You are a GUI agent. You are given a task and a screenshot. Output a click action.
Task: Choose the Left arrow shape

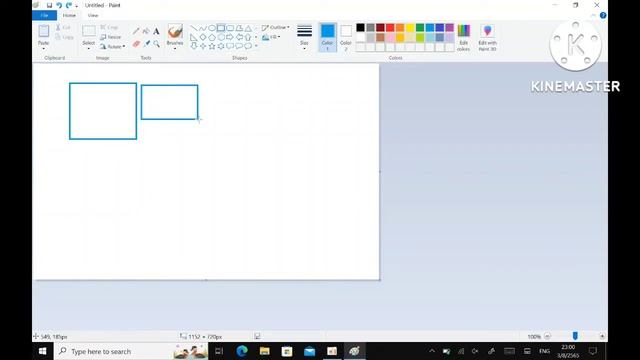click(x=239, y=37)
